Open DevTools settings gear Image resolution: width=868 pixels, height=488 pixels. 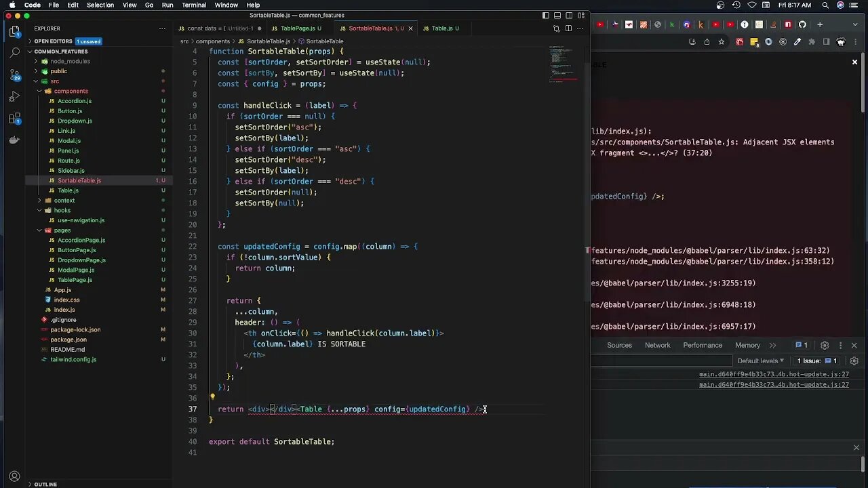825,345
